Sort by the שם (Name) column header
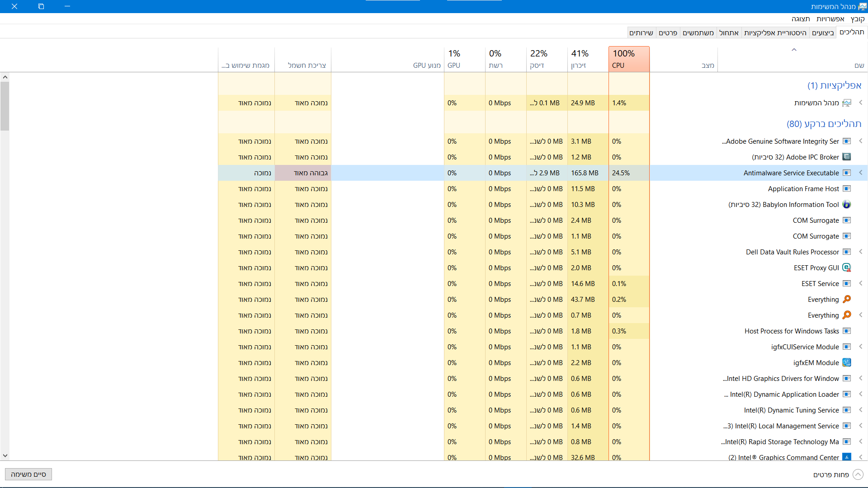 point(793,59)
